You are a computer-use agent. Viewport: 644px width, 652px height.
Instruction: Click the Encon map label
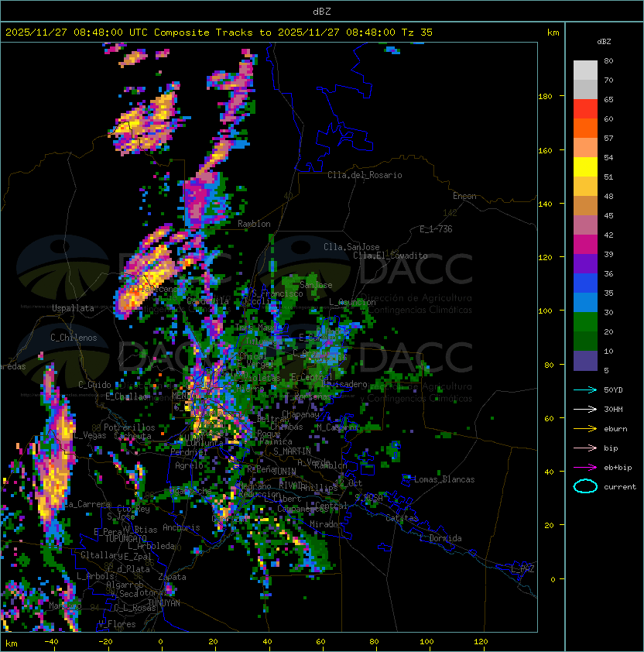464,196
